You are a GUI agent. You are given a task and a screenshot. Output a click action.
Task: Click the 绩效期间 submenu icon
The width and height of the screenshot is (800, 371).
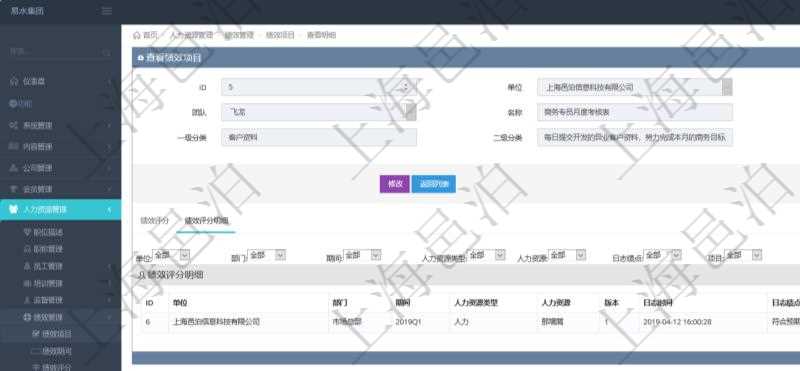[36, 351]
